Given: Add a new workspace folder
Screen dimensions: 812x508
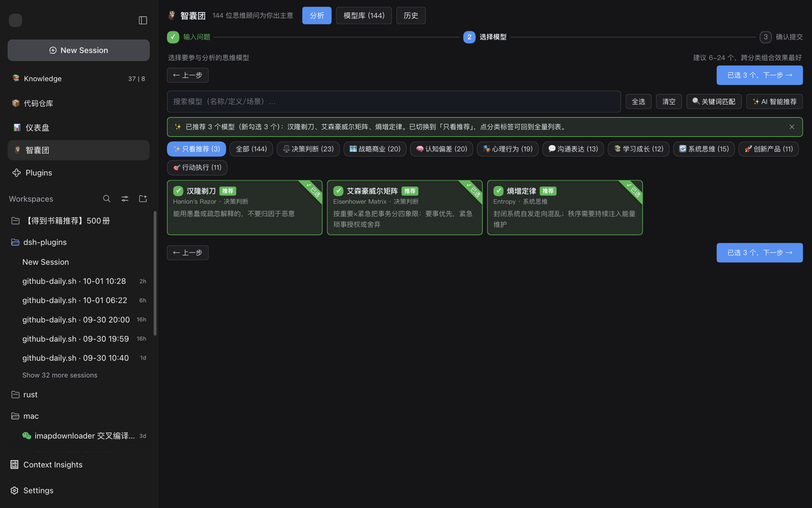Looking at the screenshot, I should coord(143,199).
